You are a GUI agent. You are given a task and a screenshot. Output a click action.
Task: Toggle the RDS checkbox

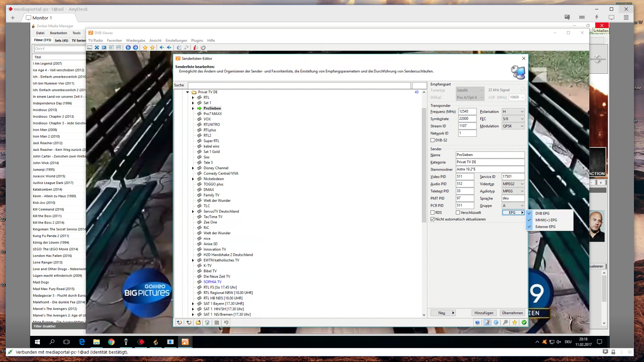[x=433, y=213]
